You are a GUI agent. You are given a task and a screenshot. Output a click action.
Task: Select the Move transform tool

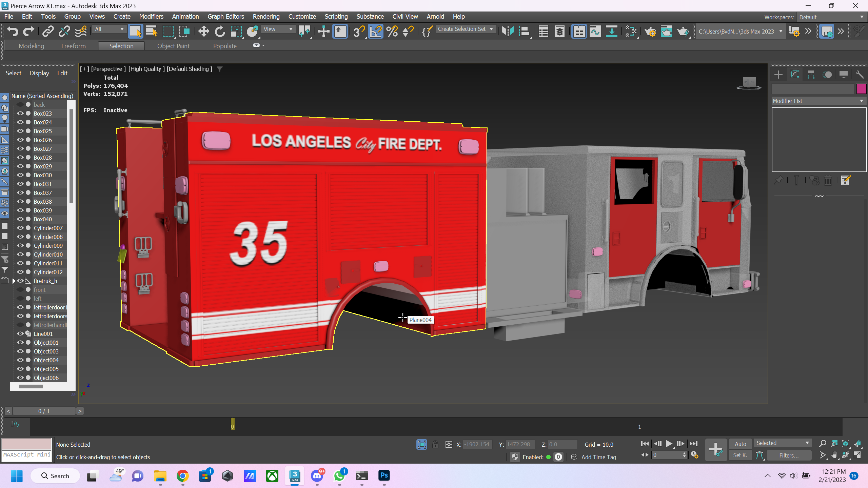[203, 32]
